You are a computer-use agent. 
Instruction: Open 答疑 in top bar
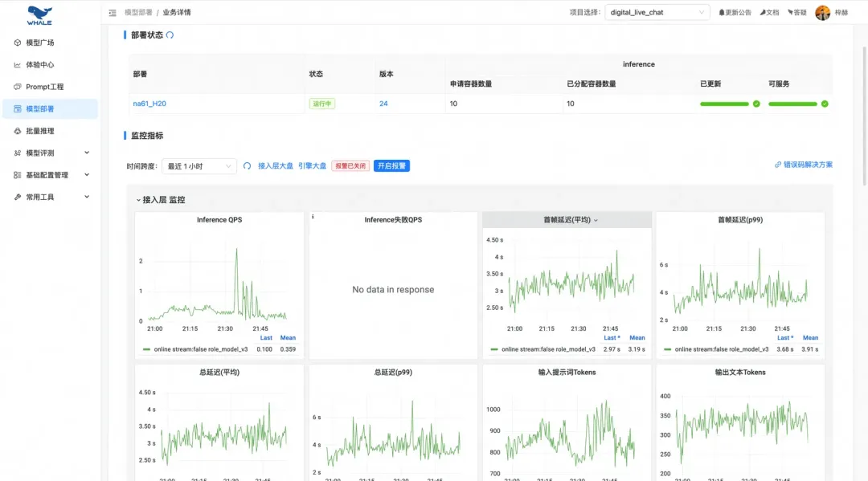coord(796,12)
